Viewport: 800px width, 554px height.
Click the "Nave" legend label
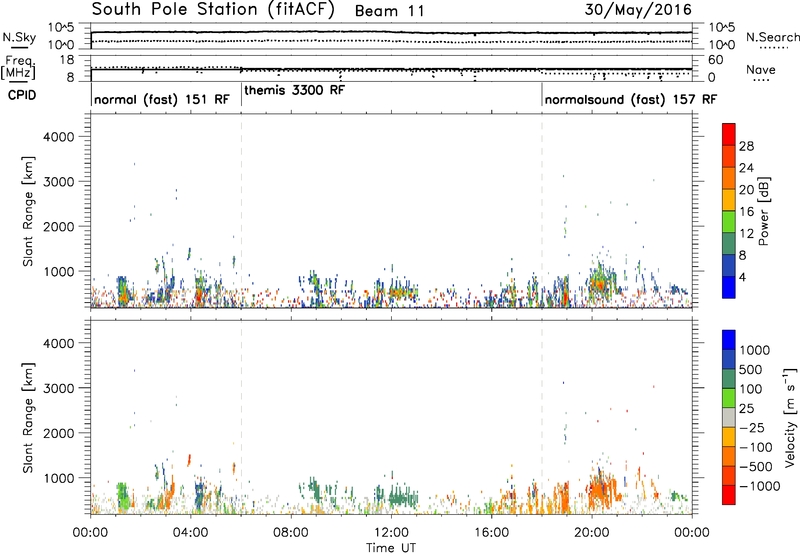click(x=760, y=69)
